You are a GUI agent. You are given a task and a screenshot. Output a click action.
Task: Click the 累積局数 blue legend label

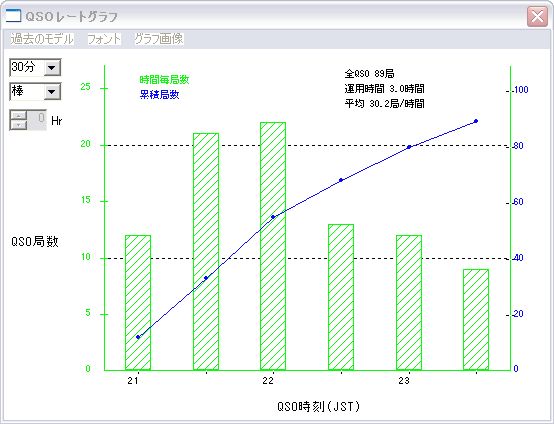coord(159,95)
